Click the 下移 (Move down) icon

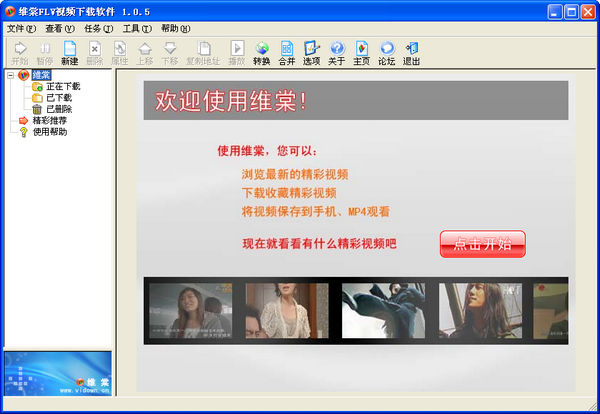click(x=170, y=53)
